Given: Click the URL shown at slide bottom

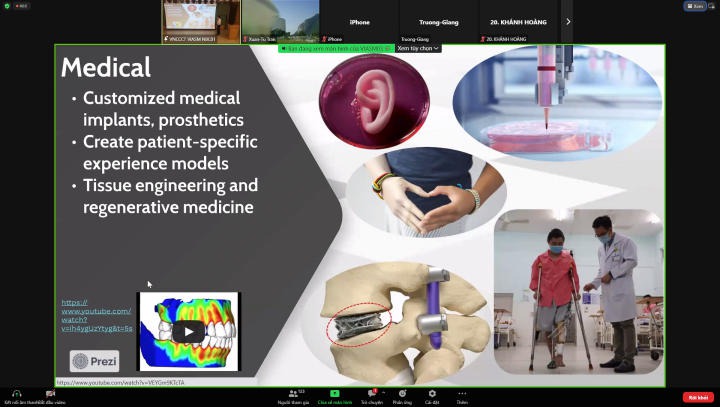Looking at the screenshot, I should [120, 382].
